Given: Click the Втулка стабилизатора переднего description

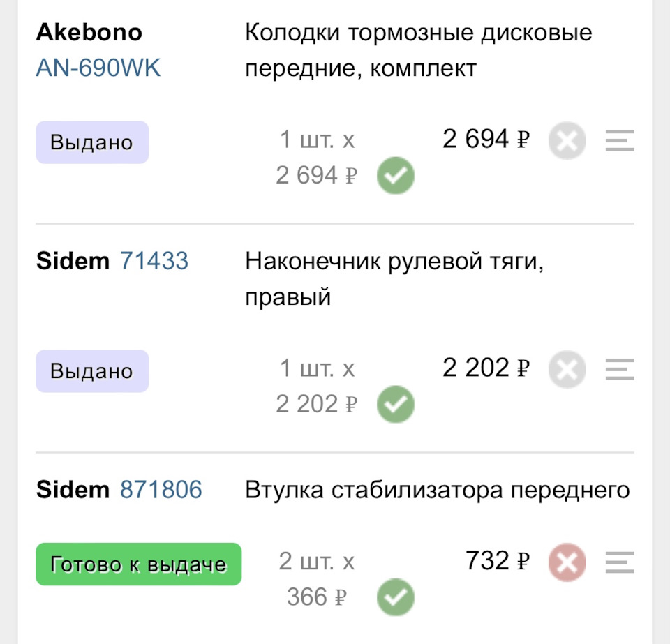Looking at the screenshot, I should [x=438, y=490].
